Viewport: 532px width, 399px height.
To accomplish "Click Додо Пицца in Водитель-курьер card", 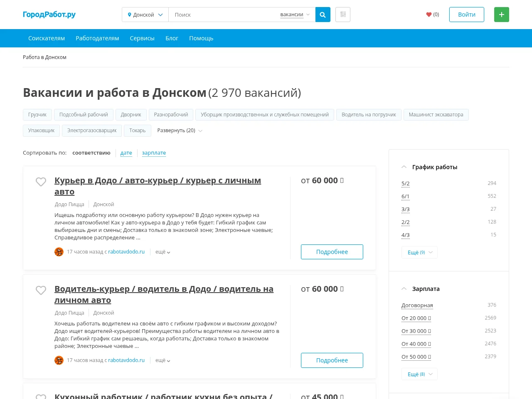I will 69,313.
